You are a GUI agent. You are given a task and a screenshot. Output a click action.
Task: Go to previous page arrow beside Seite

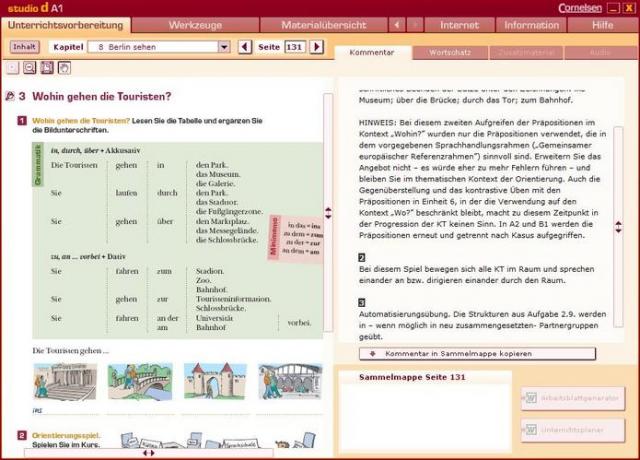tap(246, 47)
